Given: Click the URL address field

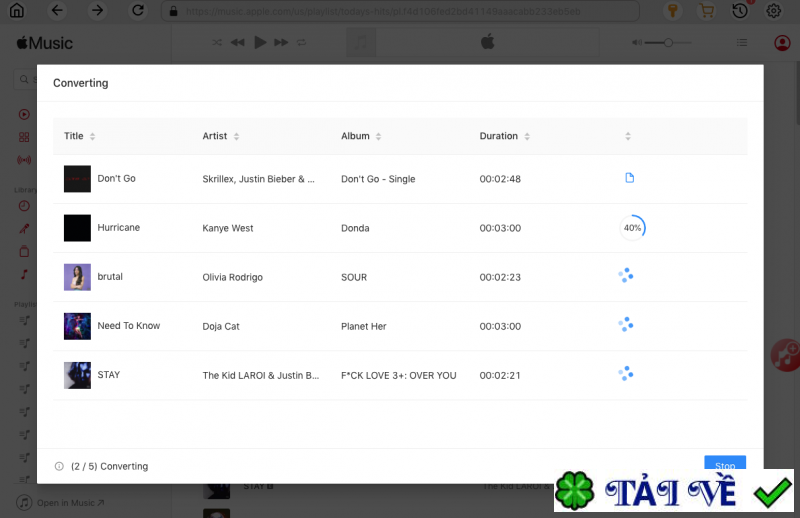Looking at the screenshot, I should (401, 11).
